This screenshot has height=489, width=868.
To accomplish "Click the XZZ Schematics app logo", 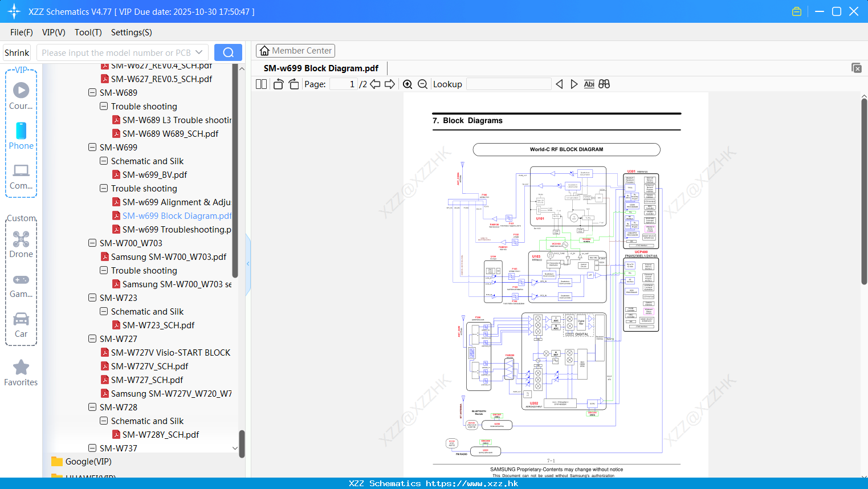I will [14, 11].
